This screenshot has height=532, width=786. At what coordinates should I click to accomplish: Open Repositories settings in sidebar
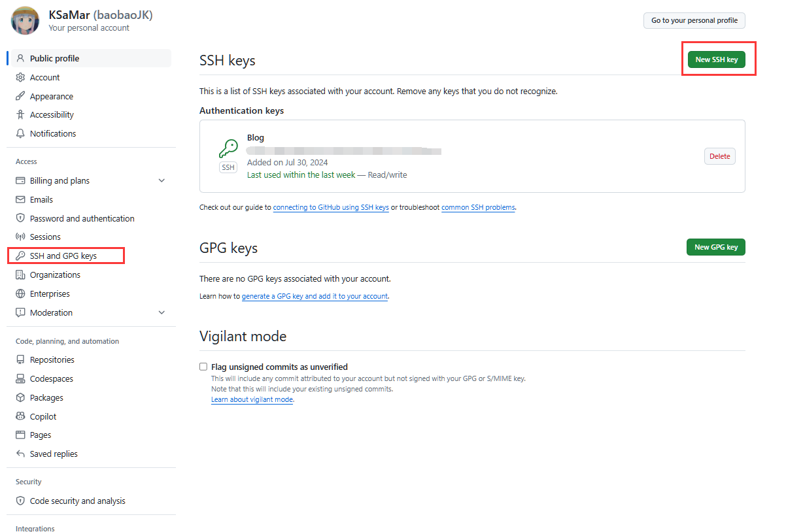[x=91, y=359]
